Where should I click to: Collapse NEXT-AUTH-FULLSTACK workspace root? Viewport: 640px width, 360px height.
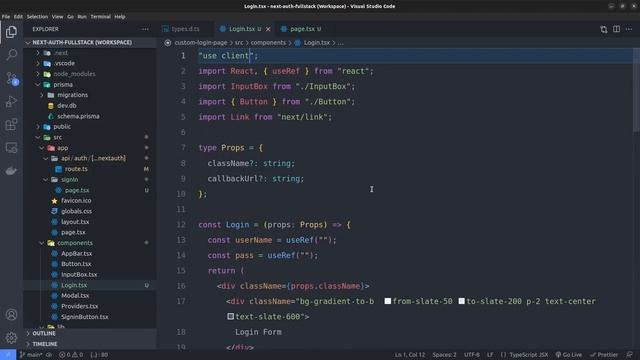(82, 42)
